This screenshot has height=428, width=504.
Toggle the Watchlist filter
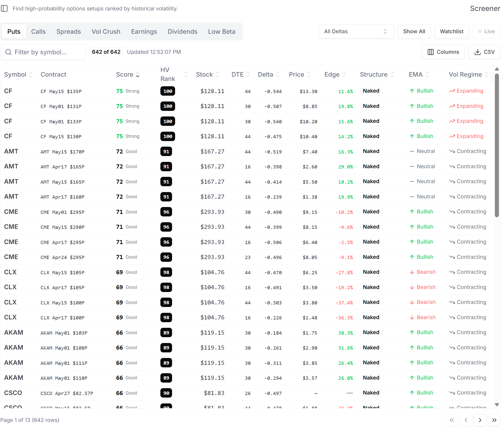(x=451, y=31)
